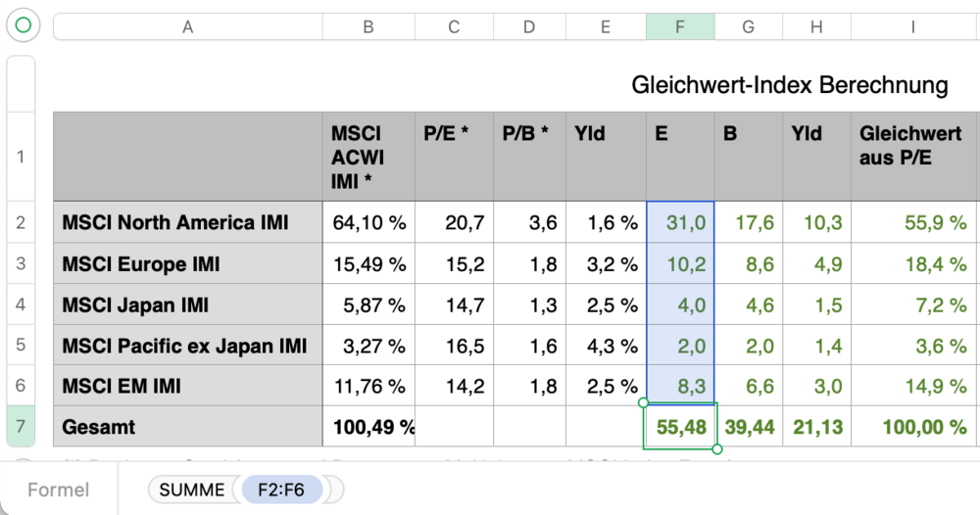
Task: Click the lower-right selection handle of cell F7
Action: [717, 449]
